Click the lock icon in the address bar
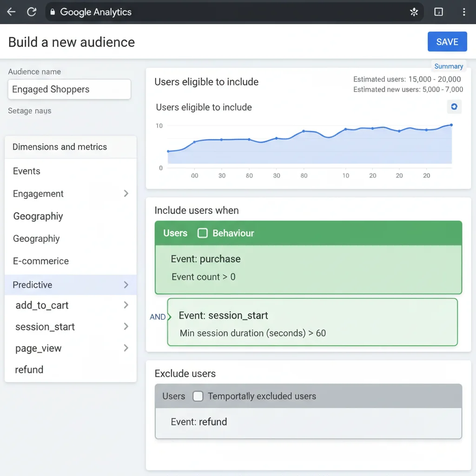The height and width of the screenshot is (476, 476). 53,12
